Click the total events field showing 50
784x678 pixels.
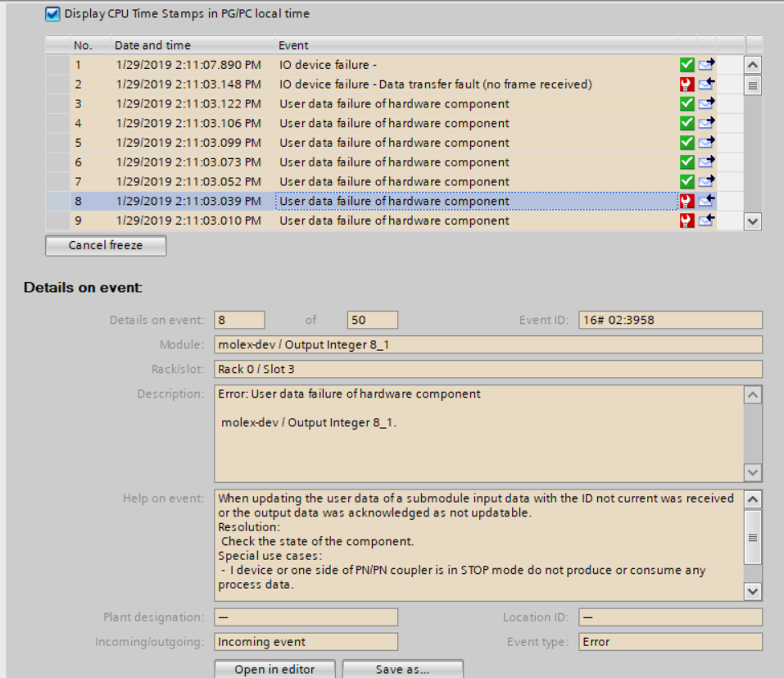[x=373, y=321]
